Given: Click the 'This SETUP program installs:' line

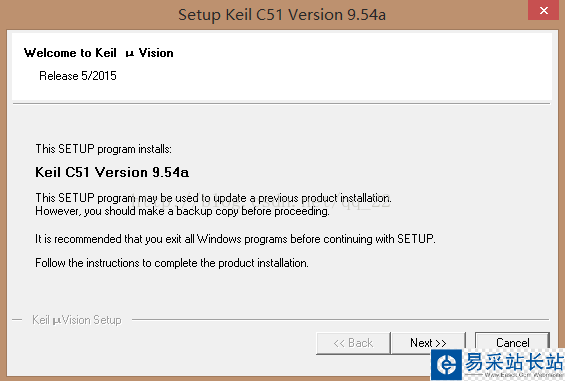Looking at the screenshot, I should point(103,149).
